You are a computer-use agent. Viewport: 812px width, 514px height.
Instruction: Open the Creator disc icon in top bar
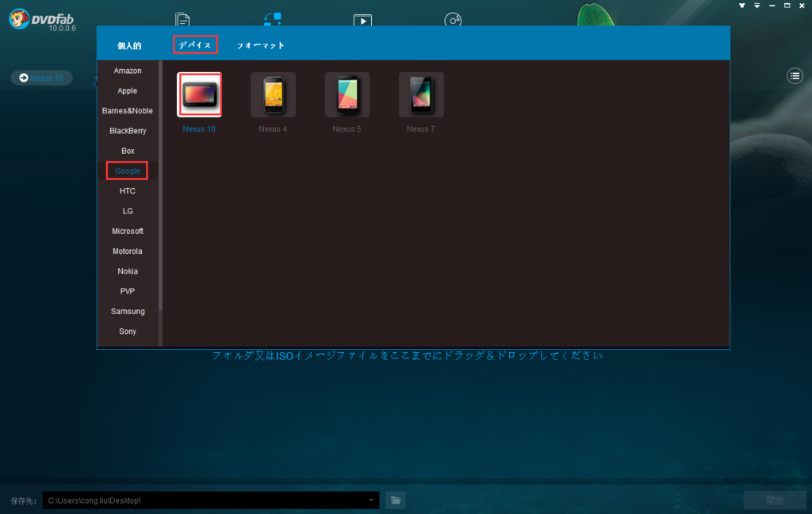(453, 20)
